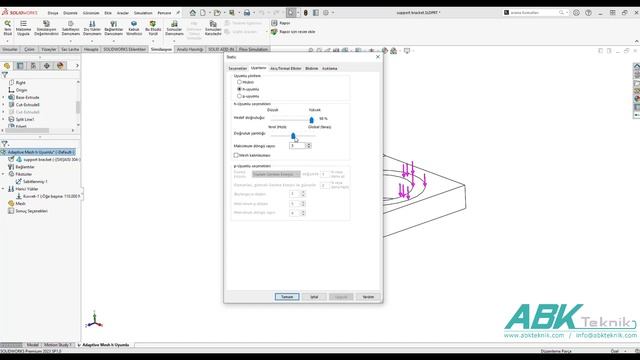Click Sonuçlar Danışmanı icon
The height and width of the screenshot is (360, 640).
pos(174,24)
